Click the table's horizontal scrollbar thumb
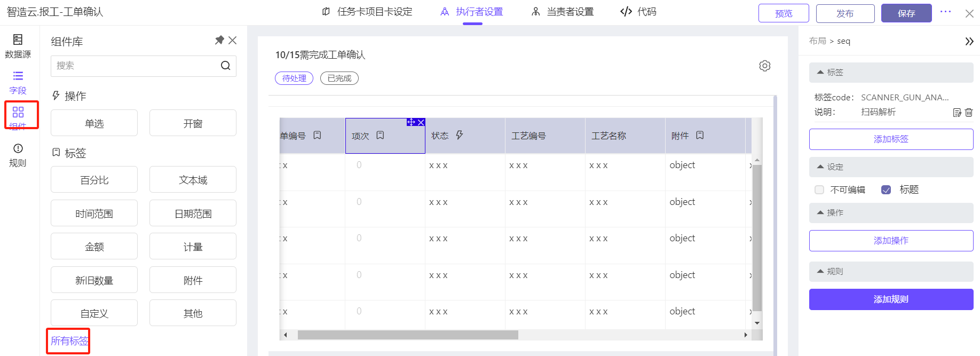This screenshot has height=356, width=980. point(408,335)
